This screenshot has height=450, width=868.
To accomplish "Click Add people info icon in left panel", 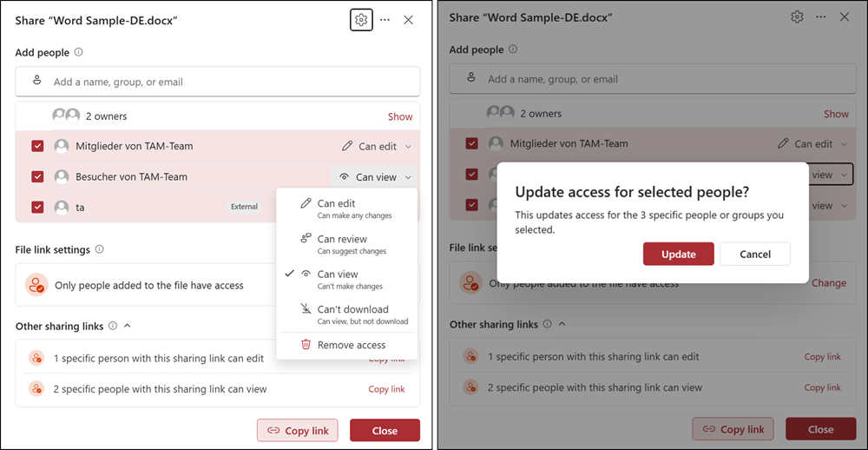I will 79,52.
